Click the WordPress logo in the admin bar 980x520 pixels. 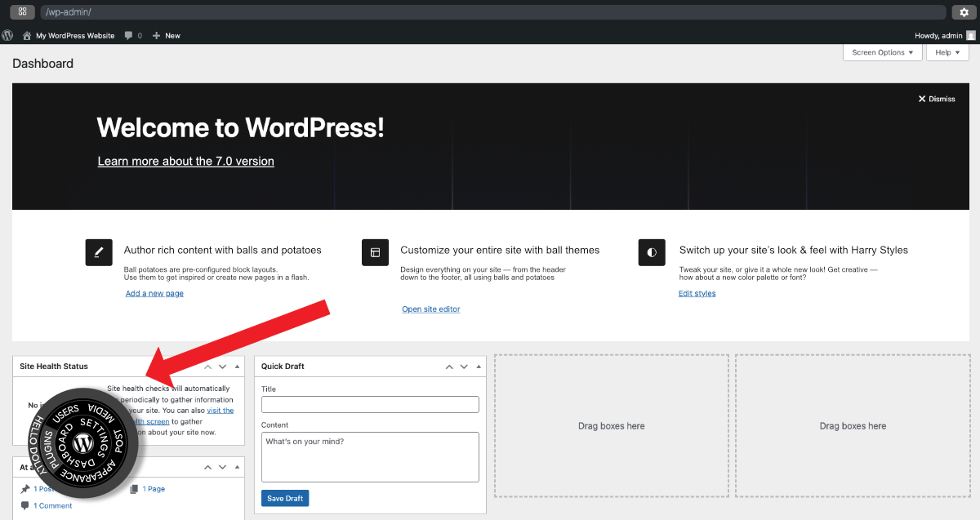coord(7,36)
